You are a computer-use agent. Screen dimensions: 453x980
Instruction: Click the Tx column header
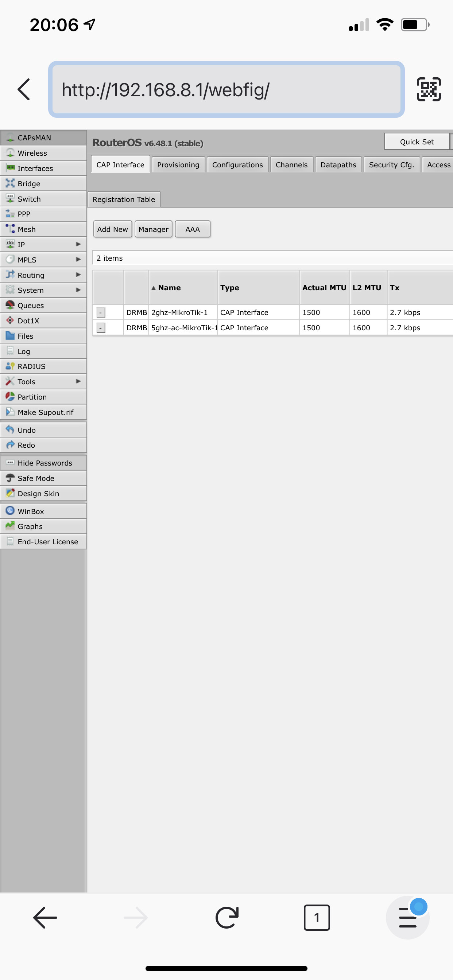[420, 288]
